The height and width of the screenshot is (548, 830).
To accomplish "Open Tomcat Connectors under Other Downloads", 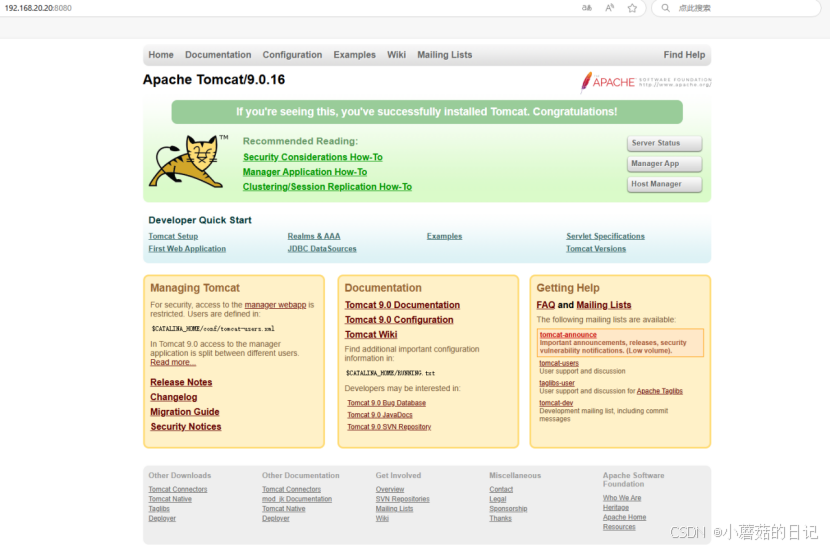I will point(178,490).
